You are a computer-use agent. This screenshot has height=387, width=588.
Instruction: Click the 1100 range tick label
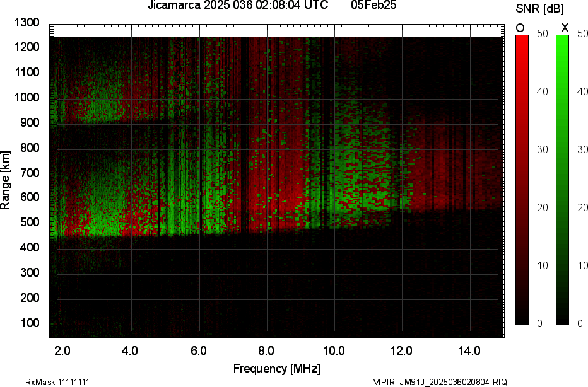click(x=27, y=72)
